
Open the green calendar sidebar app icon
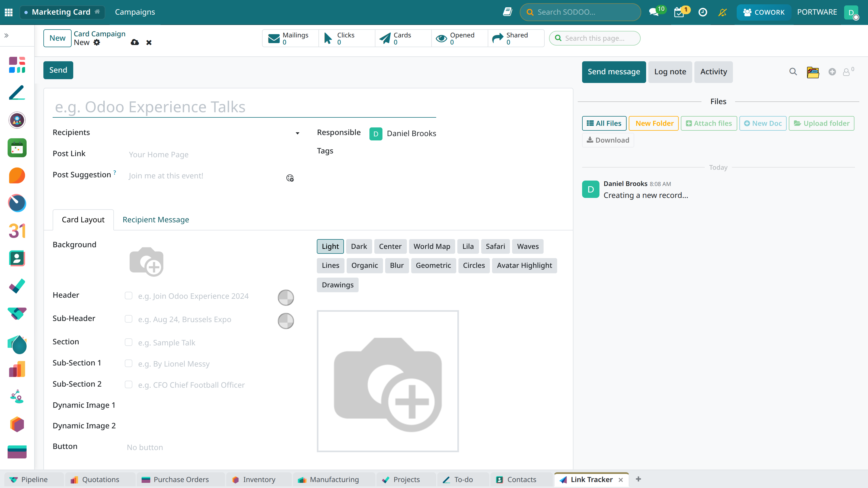pyautogui.click(x=17, y=148)
